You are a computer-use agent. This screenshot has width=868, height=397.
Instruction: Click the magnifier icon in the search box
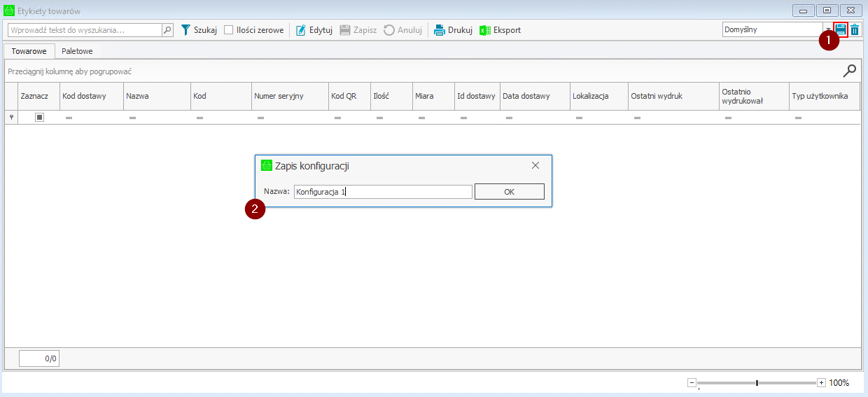coord(167,30)
